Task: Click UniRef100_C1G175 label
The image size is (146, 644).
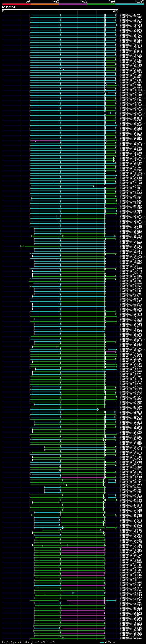Action: pos(131,422)
